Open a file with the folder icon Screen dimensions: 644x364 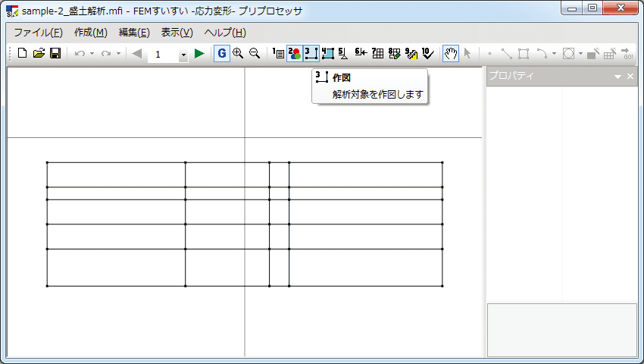(x=39, y=54)
